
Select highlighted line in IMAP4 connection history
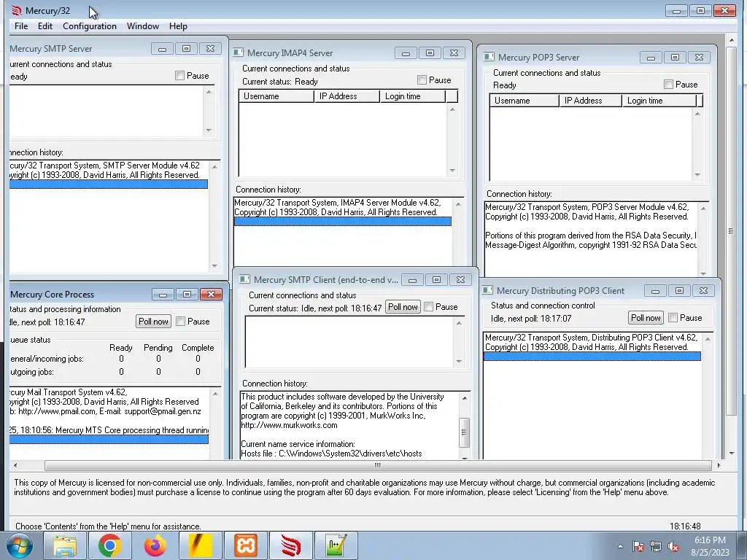click(343, 222)
